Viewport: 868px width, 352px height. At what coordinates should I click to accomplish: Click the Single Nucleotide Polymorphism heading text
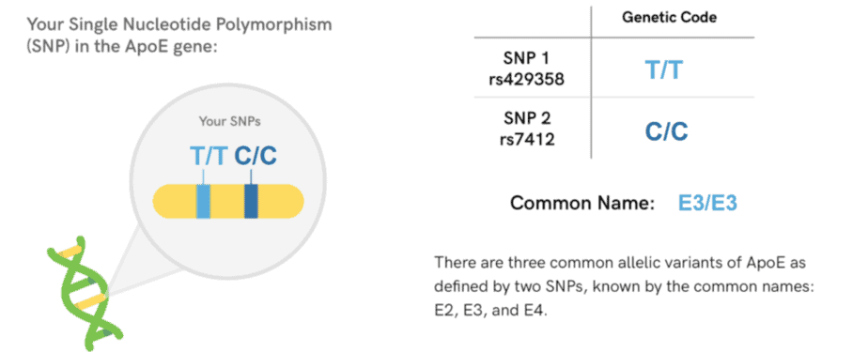tap(180, 24)
